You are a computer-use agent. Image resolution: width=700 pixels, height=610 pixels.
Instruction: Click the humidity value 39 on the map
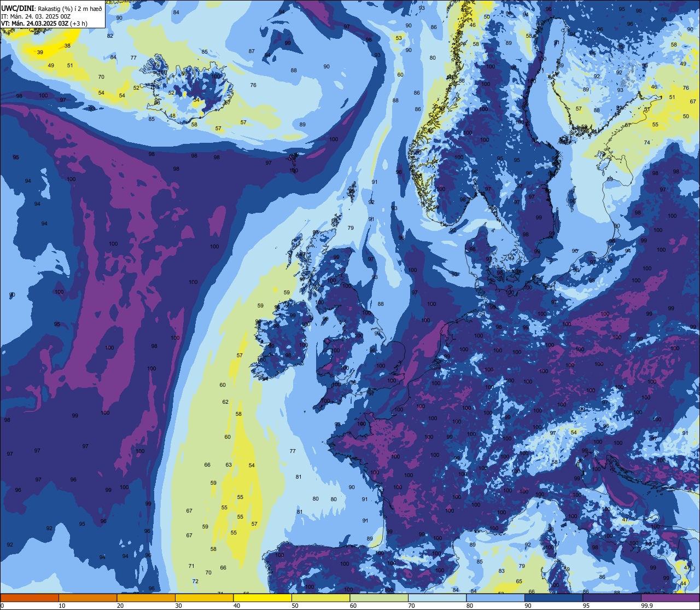(40, 53)
